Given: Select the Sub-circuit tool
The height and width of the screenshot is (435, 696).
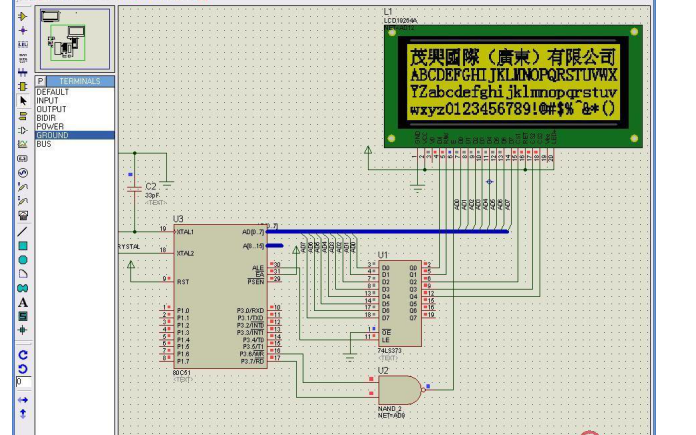Looking at the screenshot, I should pos(23,86).
